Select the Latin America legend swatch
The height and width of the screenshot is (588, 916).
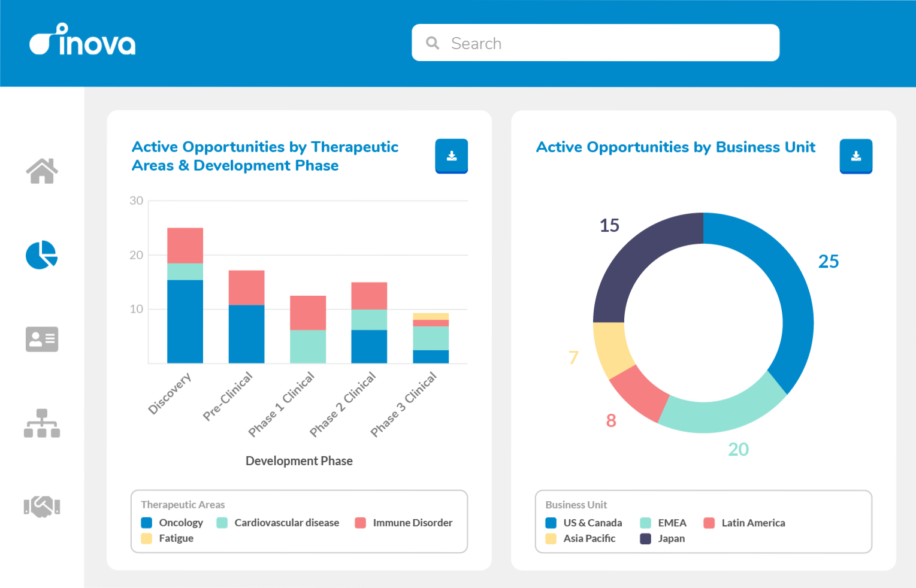[709, 523]
